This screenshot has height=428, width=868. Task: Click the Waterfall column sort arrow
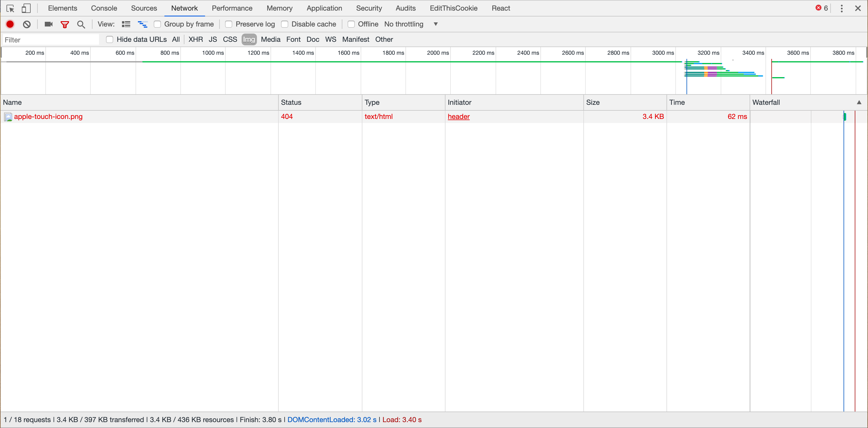(x=859, y=102)
